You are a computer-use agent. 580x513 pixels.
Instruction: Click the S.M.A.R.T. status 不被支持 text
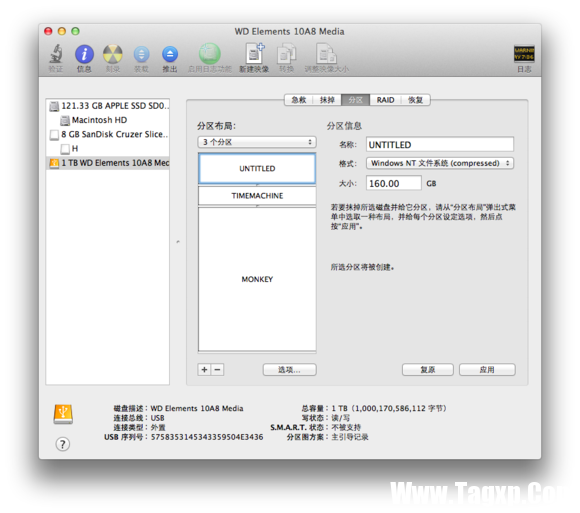(x=346, y=428)
